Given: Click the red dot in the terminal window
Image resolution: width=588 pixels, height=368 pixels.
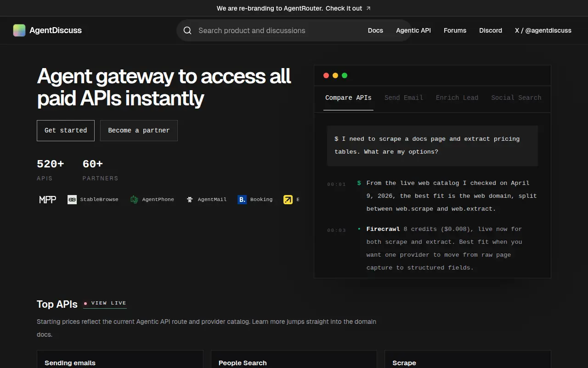Looking at the screenshot, I should [326, 75].
